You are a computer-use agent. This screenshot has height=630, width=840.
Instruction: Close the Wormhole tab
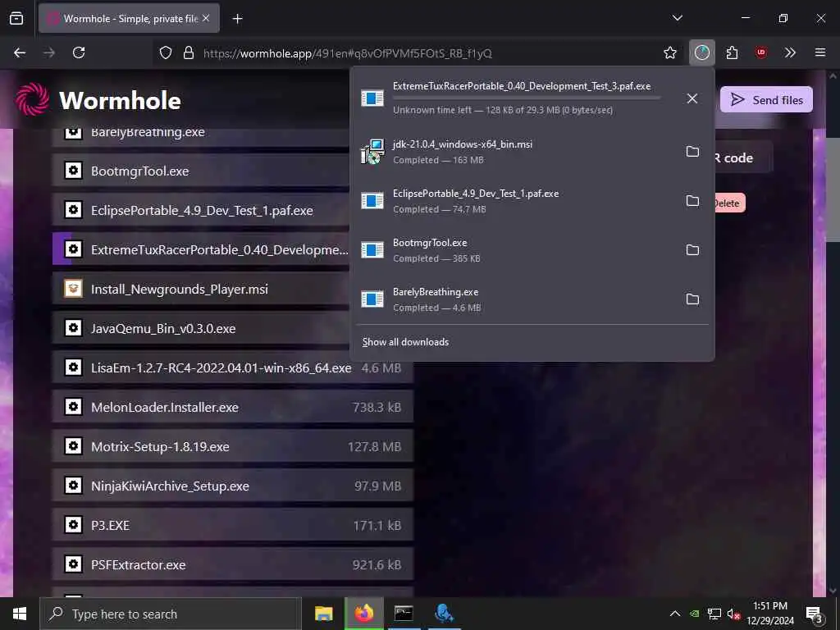tap(206, 18)
